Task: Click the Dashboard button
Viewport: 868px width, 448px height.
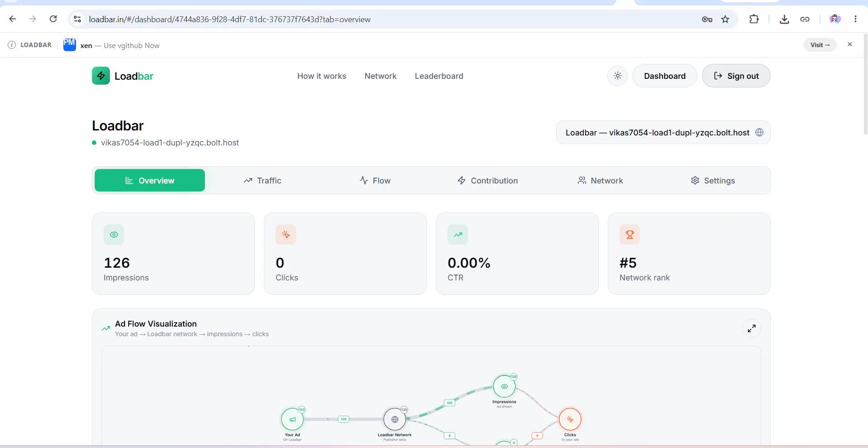Action: 665,76
